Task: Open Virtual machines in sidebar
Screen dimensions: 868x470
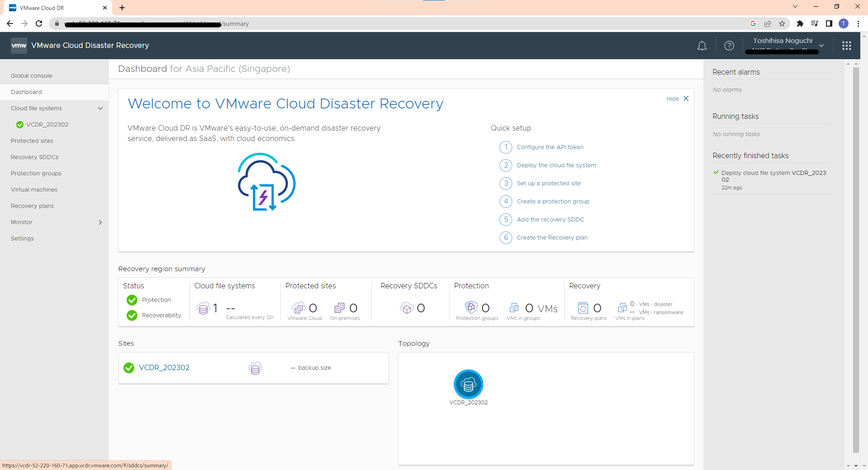Action: (x=34, y=190)
